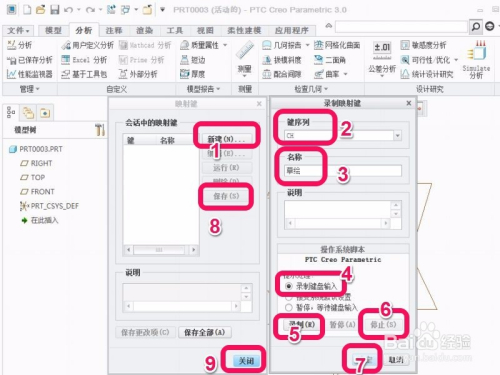Click the ribbon search input box
500x375 pixels.
[x=401, y=26]
